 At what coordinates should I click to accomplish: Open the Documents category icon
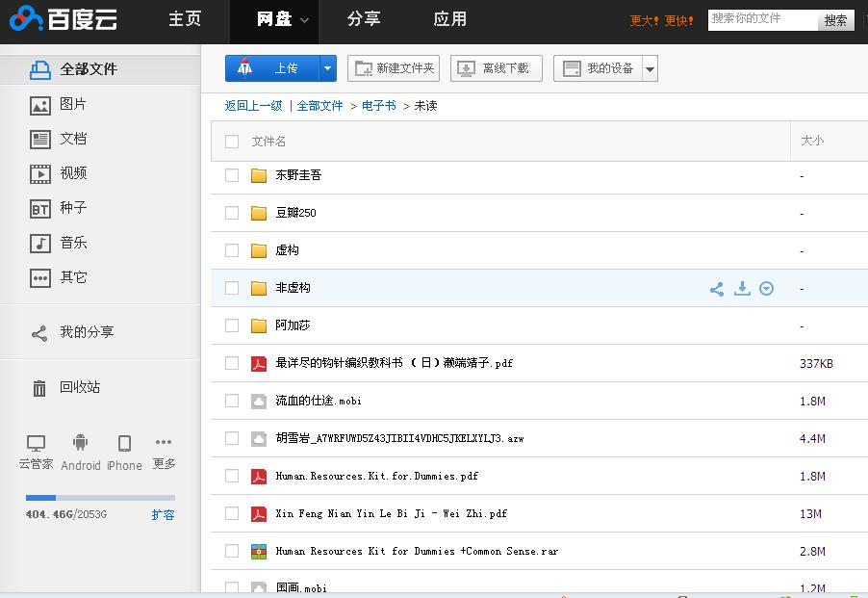pyautogui.click(x=39, y=140)
